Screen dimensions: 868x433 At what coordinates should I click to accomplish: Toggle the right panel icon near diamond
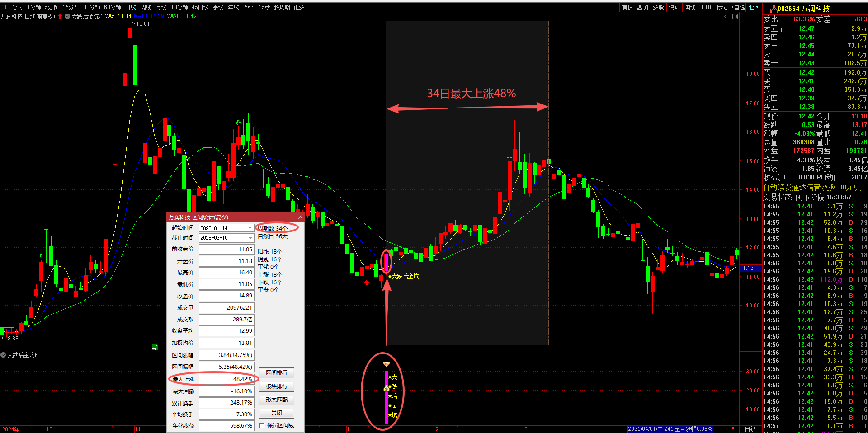(x=735, y=16)
